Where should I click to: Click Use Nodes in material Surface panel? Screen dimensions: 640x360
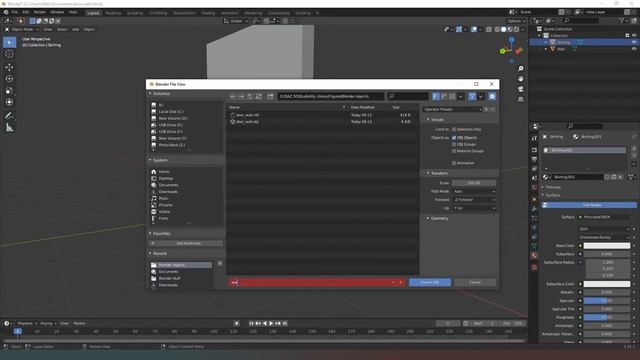coord(589,205)
